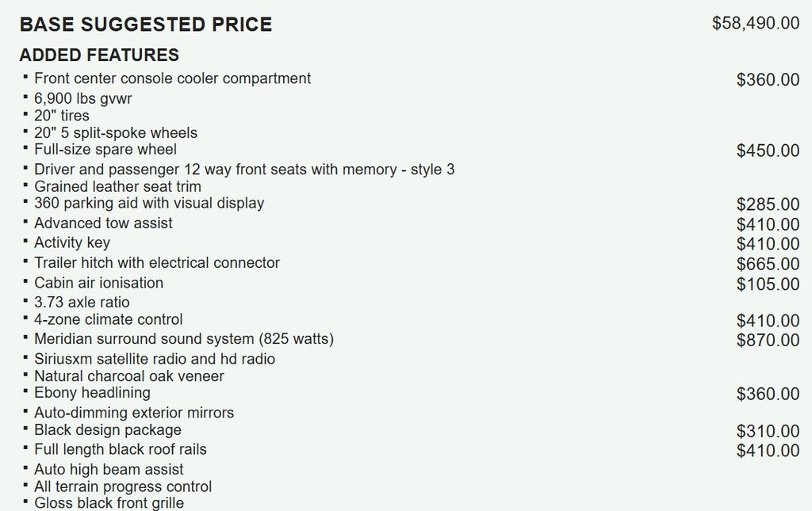
Task: Click Meridian surround sound system line
Action: point(184,339)
